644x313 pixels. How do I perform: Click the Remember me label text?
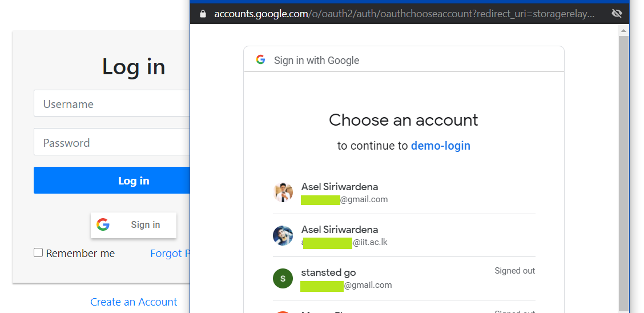[x=80, y=254]
